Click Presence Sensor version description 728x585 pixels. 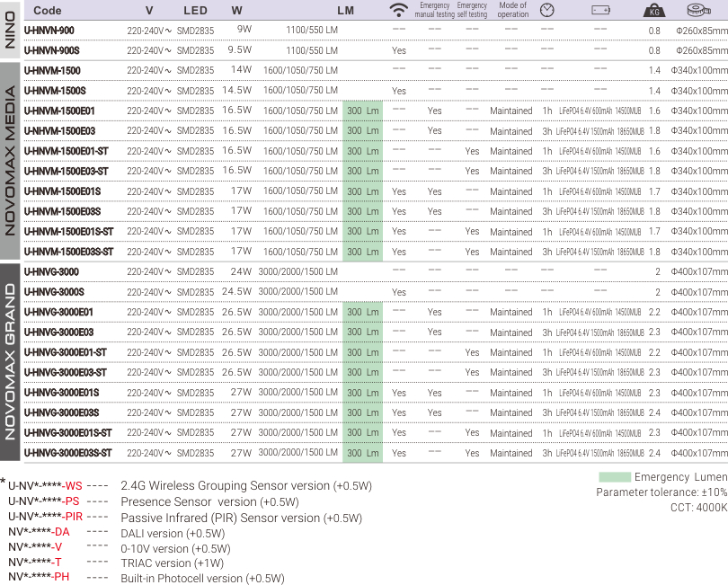(209, 502)
